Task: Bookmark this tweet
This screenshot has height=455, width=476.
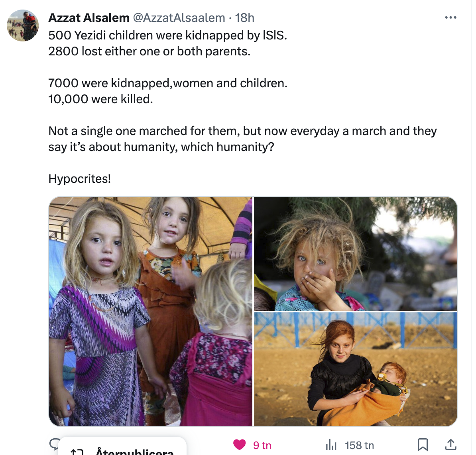Action: pyautogui.click(x=423, y=445)
